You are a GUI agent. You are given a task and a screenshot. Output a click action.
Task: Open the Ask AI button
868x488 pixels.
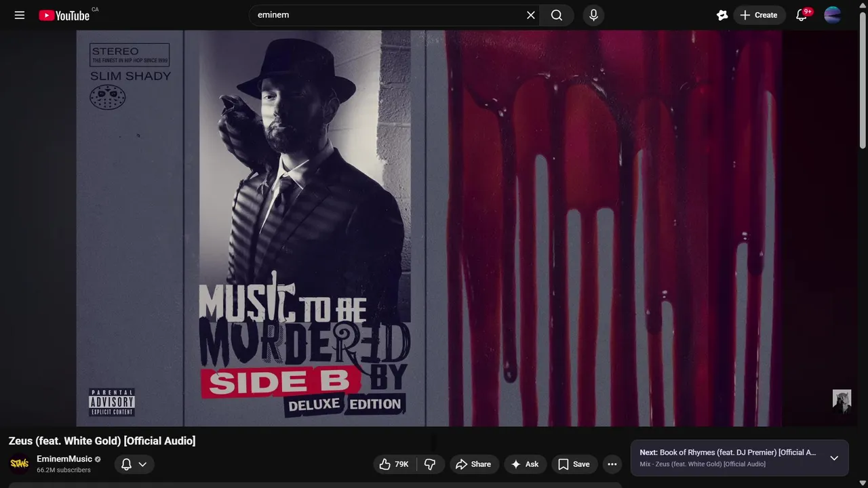526,464
